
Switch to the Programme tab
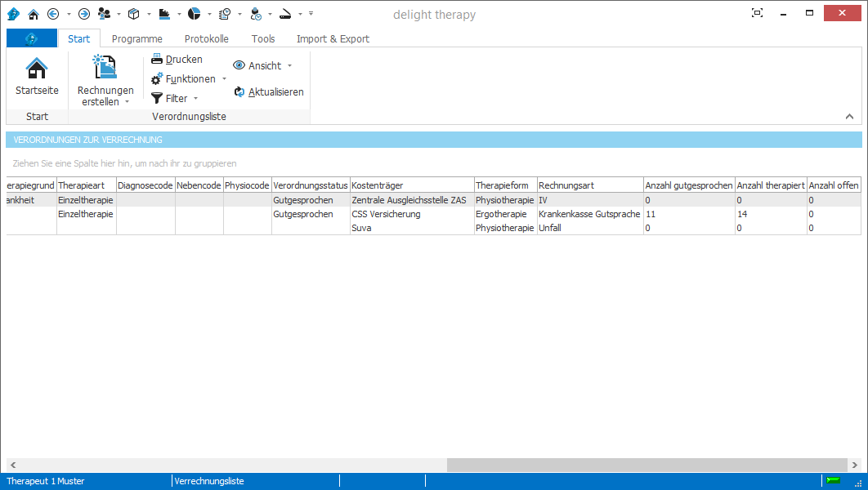[136, 39]
